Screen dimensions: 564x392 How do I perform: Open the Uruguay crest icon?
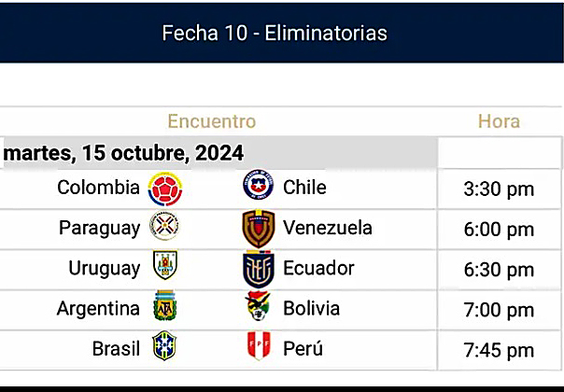[x=165, y=265]
